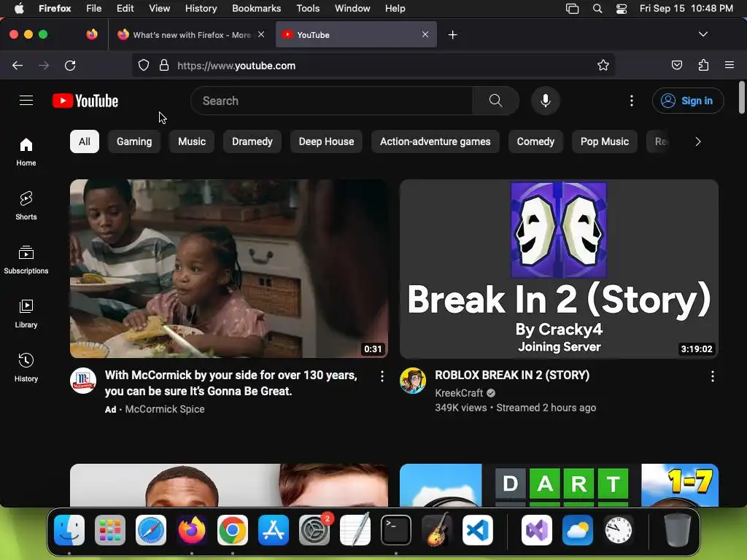Click the site security padlock icon
Viewport: 747px width, 560px height.
coord(164,65)
